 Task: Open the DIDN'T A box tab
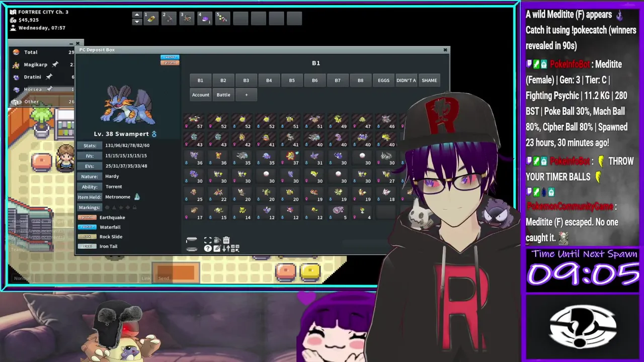click(x=406, y=80)
